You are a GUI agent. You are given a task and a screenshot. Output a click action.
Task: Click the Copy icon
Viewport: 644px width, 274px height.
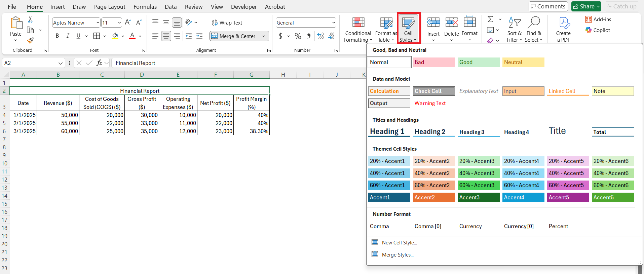[x=30, y=30]
